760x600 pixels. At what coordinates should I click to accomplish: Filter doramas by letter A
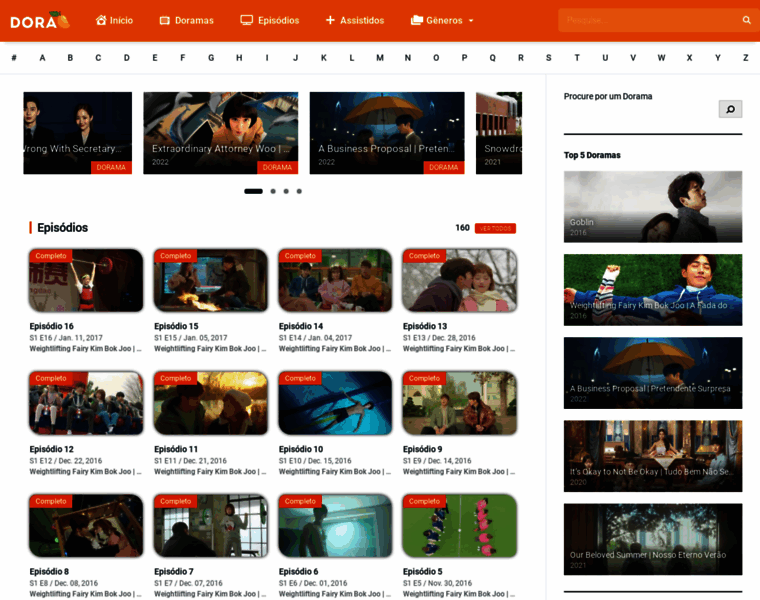tap(42, 58)
